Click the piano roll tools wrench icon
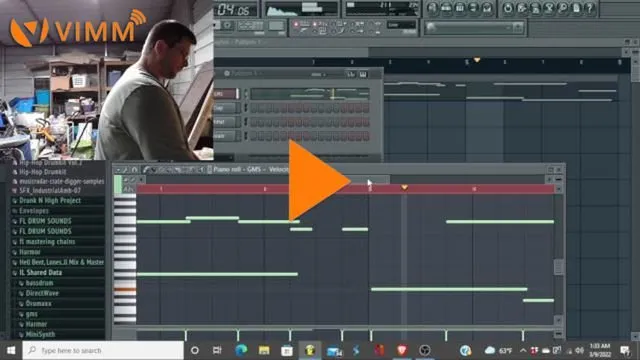The height and width of the screenshot is (360, 640). [x=125, y=170]
